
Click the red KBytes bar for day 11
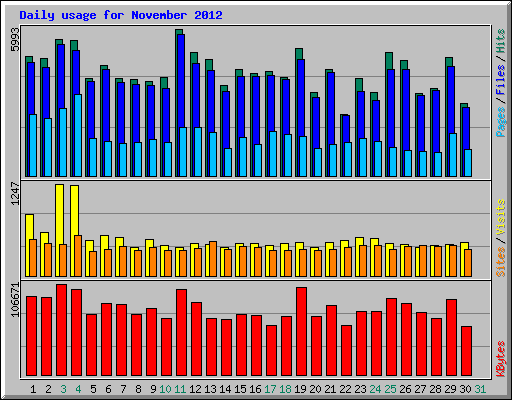pyautogui.click(x=181, y=332)
